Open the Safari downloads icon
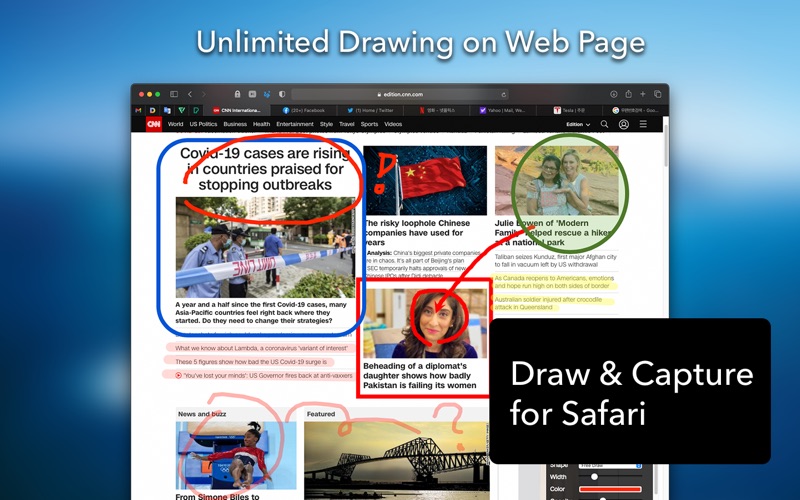 [614, 94]
